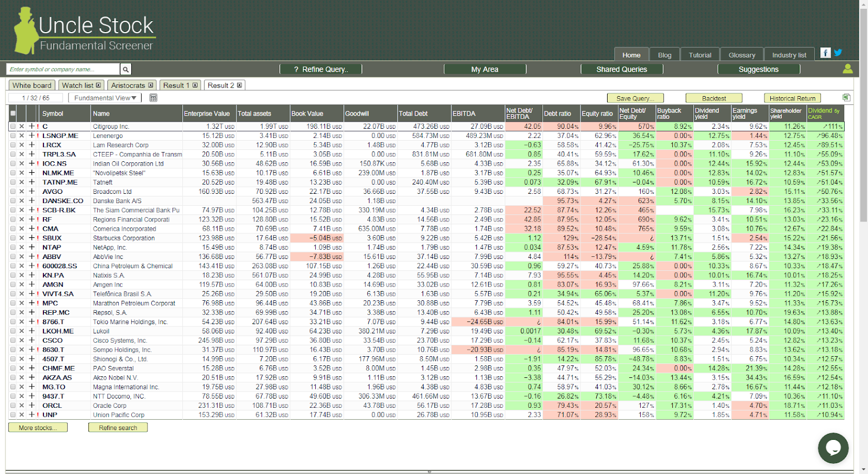Check the box for the MPC row
This screenshot has width=868, height=474.
coord(12,304)
